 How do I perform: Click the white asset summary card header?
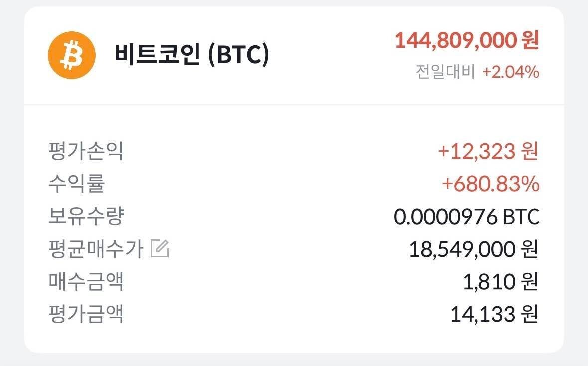pyautogui.click(x=294, y=55)
